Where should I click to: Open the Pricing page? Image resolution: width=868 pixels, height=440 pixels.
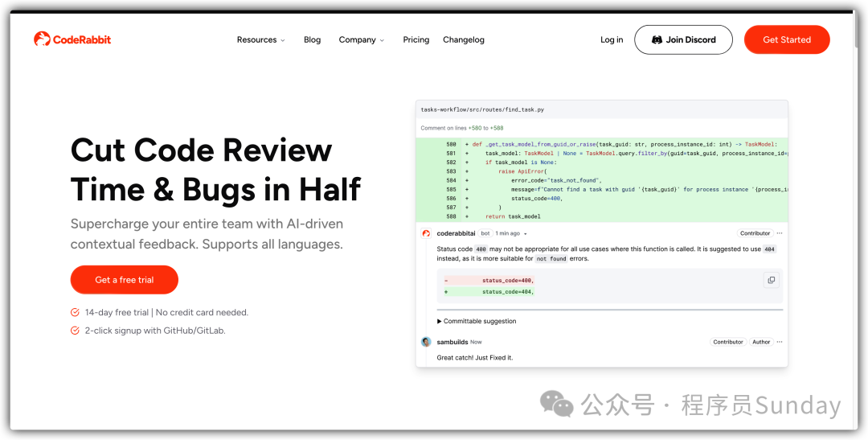[x=416, y=40]
